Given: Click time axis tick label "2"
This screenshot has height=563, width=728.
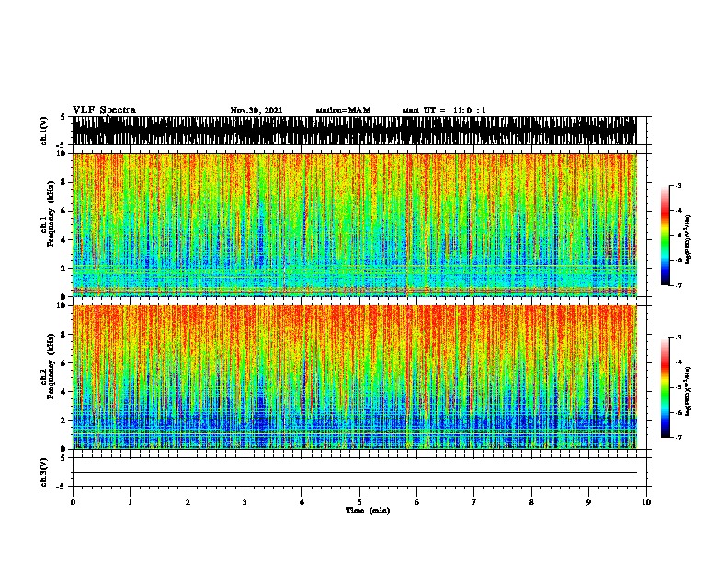Looking at the screenshot, I should point(188,501).
